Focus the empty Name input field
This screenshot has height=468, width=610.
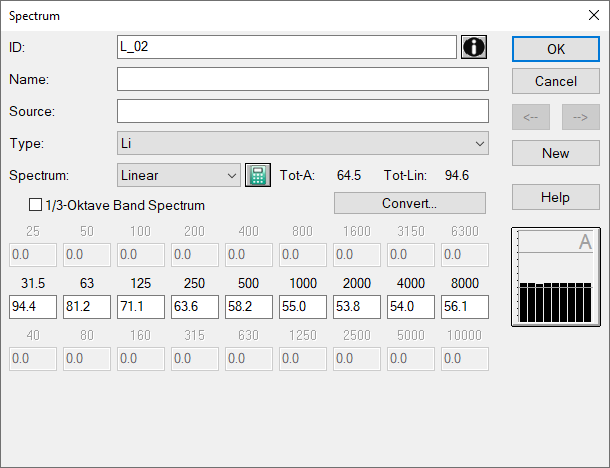tap(303, 79)
